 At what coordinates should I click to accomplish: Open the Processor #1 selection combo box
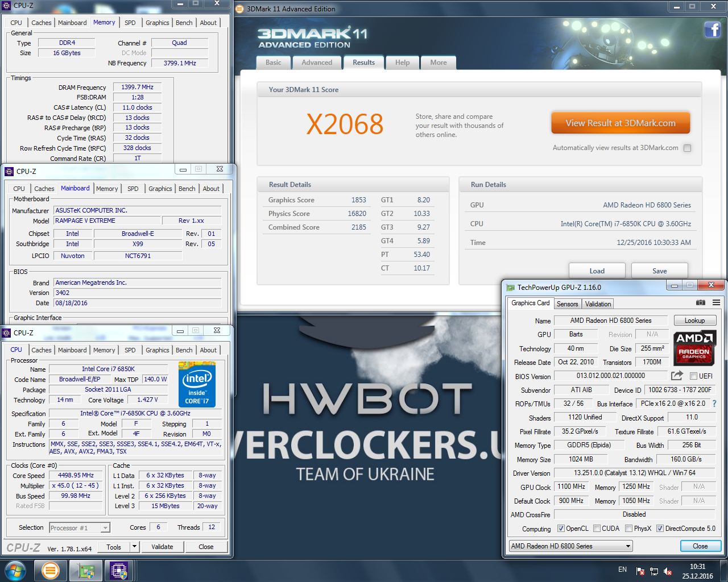coord(80,528)
